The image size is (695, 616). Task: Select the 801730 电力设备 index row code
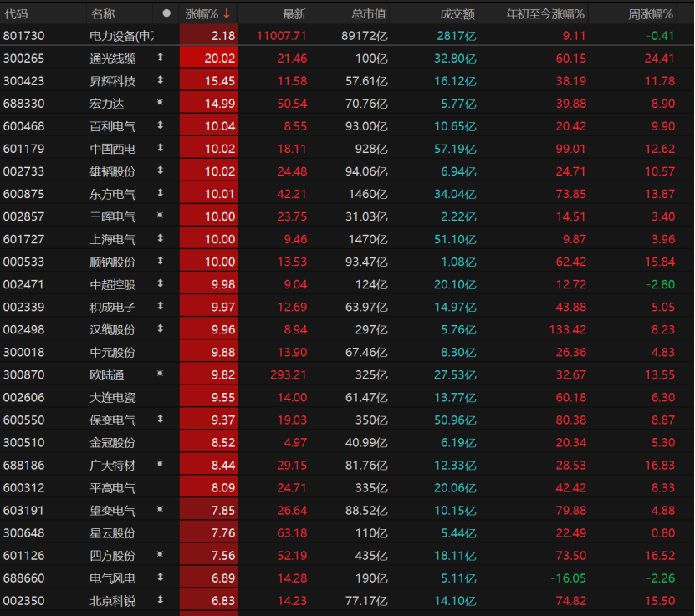[x=24, y=36]
